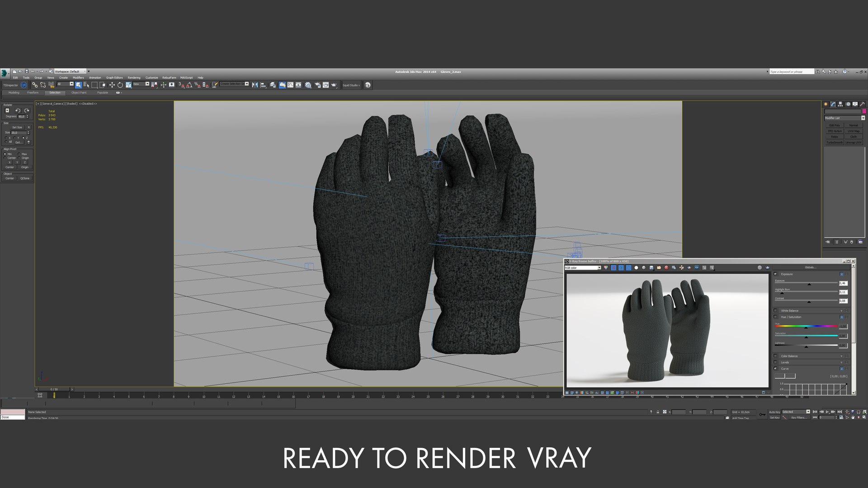Toggle the Angle Snap icon
The image size is (868, 488).
(x=189, y=85)
